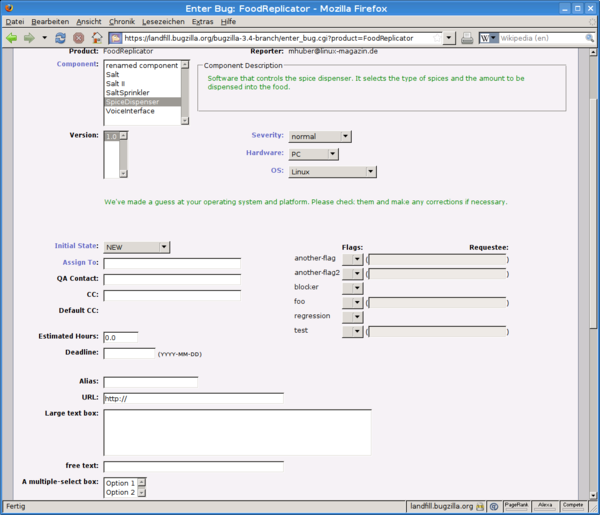Select 'VoiceInterface' component
This screenshot has height=515, width=600.
142,111
